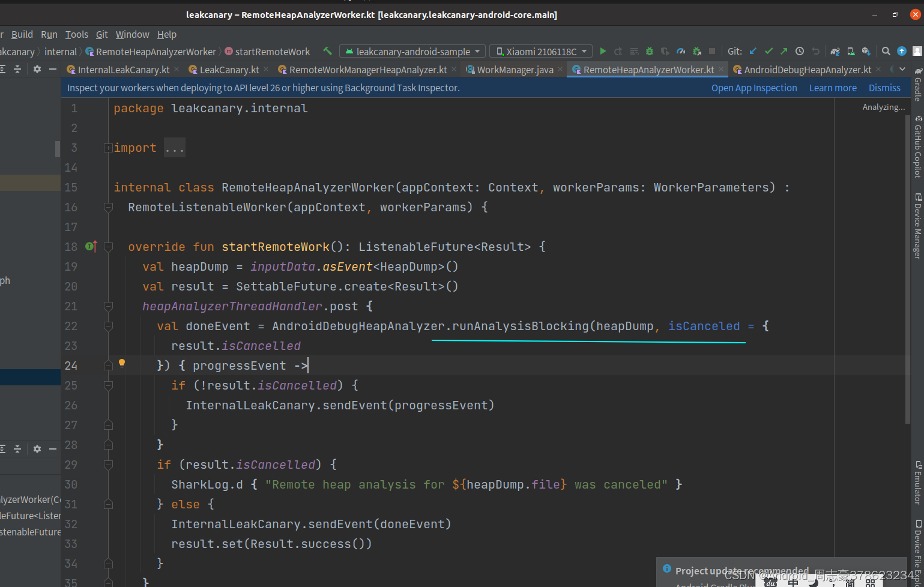Switch to WorkManager.java tab
Viewport: 924px width, 587px height.
[x=515, y=70]
